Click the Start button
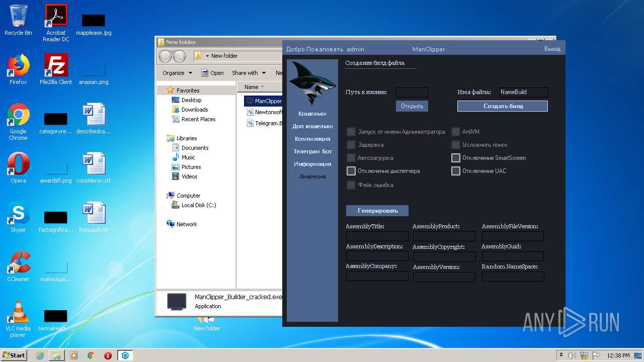This screenshot has height=362, width=644. pyautogui.click(x=14, y=355)
